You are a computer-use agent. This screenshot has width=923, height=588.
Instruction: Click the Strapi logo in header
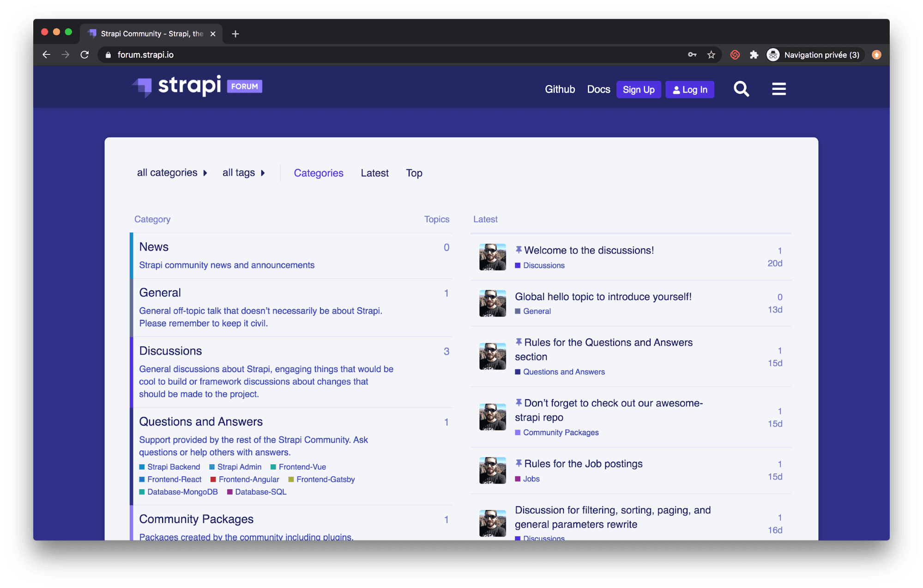(x=197, y=86)
